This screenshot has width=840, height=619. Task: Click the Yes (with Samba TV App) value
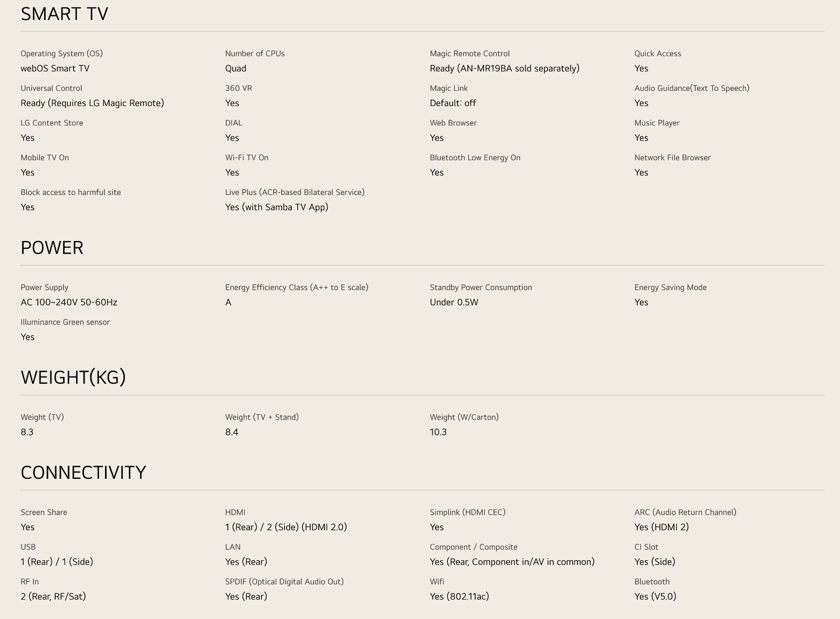(276, 207)
